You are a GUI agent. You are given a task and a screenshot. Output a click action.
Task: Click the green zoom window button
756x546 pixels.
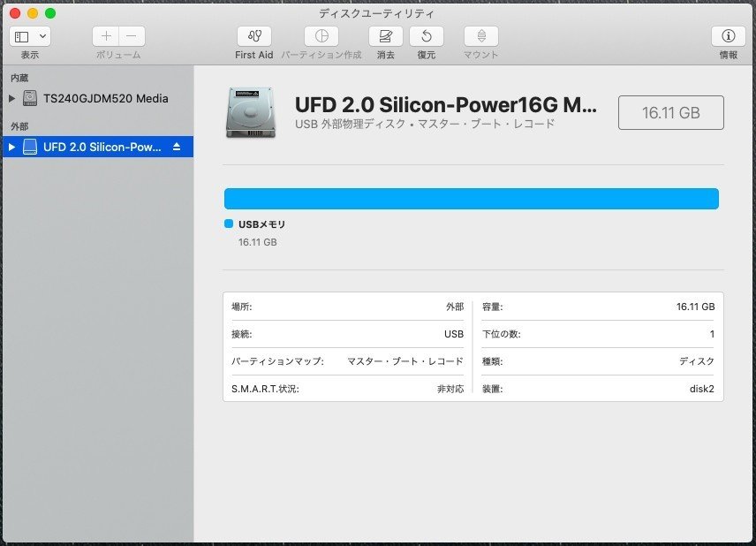50,13
